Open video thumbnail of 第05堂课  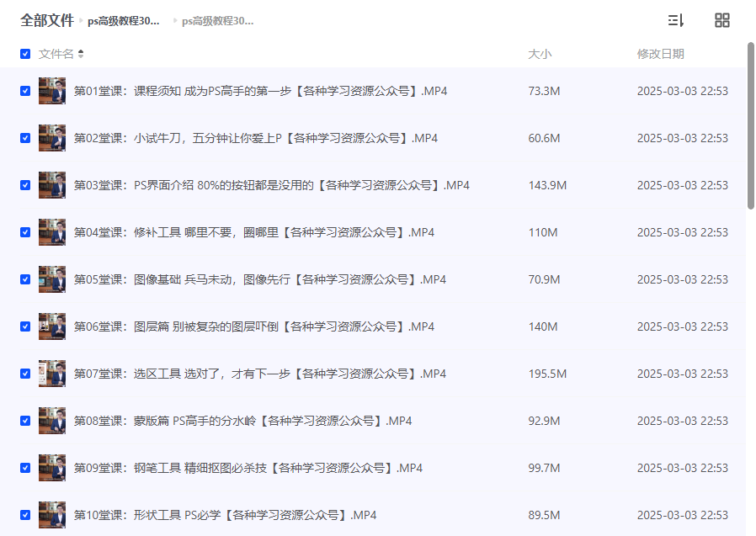tap(52, 279)
